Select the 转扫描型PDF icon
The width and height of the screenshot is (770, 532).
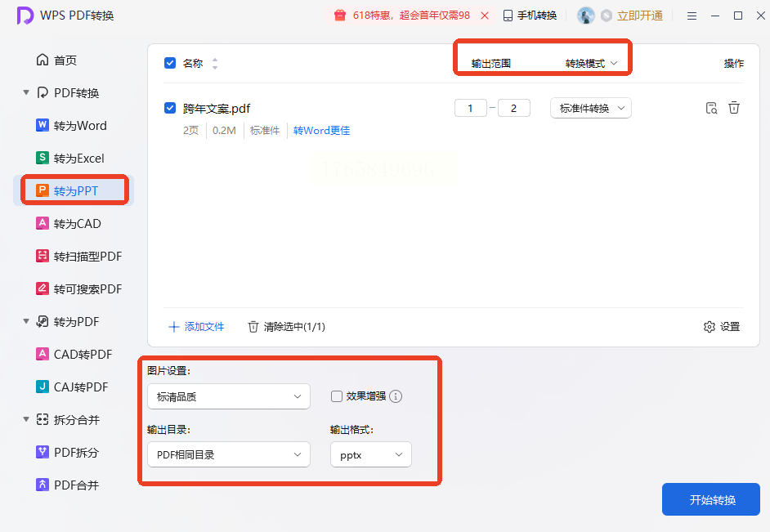coord(43,256)
